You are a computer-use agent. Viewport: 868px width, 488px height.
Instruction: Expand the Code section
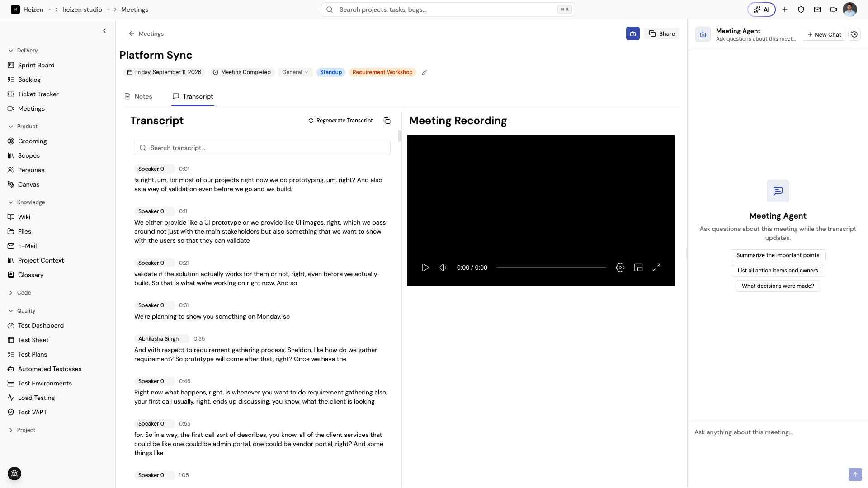tap(19, 293)
